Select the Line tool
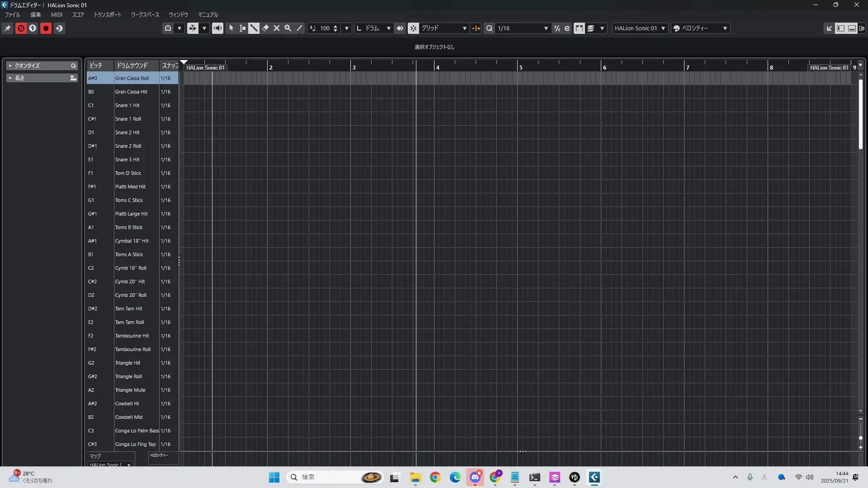The image size is (868, 488). (x=299, y=28)
